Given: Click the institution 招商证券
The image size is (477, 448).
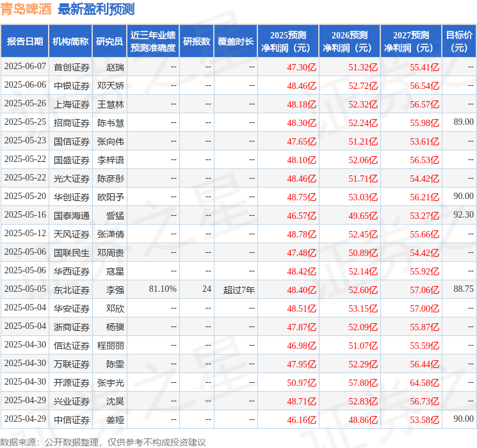Looking at the screenshot, I should coord(72,123).
